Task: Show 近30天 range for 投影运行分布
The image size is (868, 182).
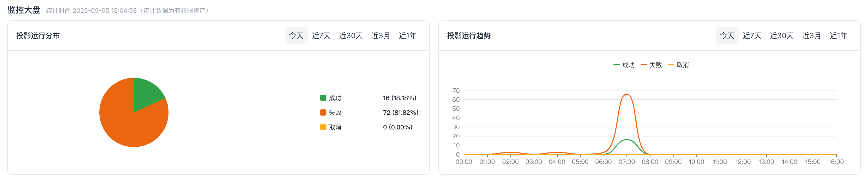Action: point(351,36)
